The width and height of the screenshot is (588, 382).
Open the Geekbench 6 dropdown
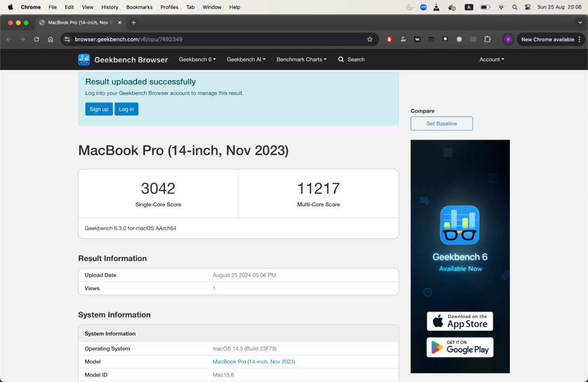tap(197, 59)
